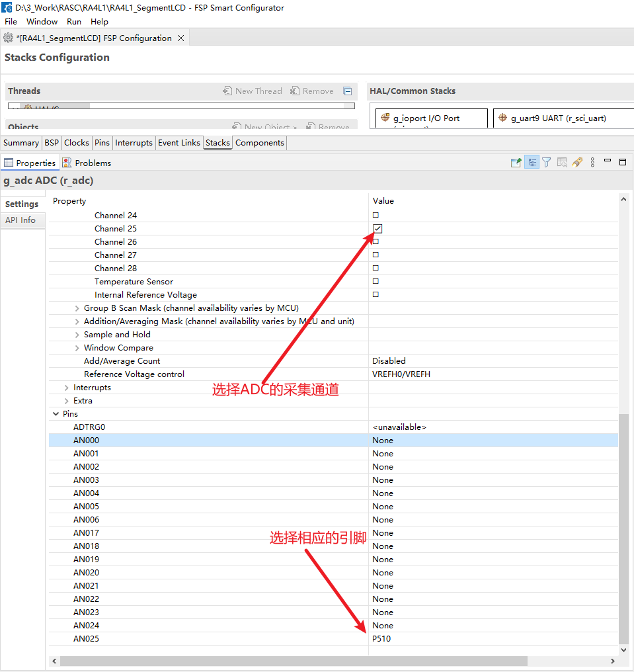Click the horizontal scrollbar in Properties
The height and width of the screenshot is (672, 634).
pyautogui.click(x=294, y=661)
